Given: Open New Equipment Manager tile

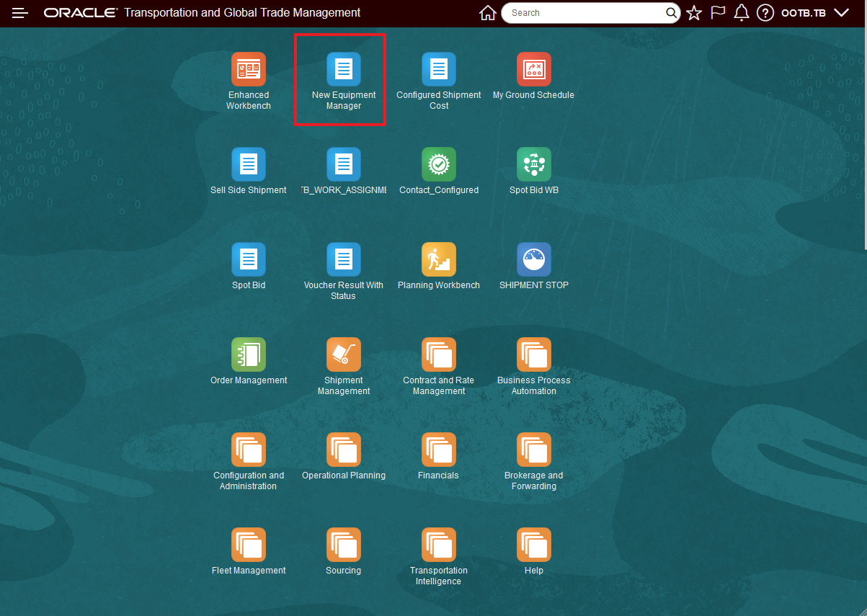Looking at the screenshot, I should [x=344, y=69].
